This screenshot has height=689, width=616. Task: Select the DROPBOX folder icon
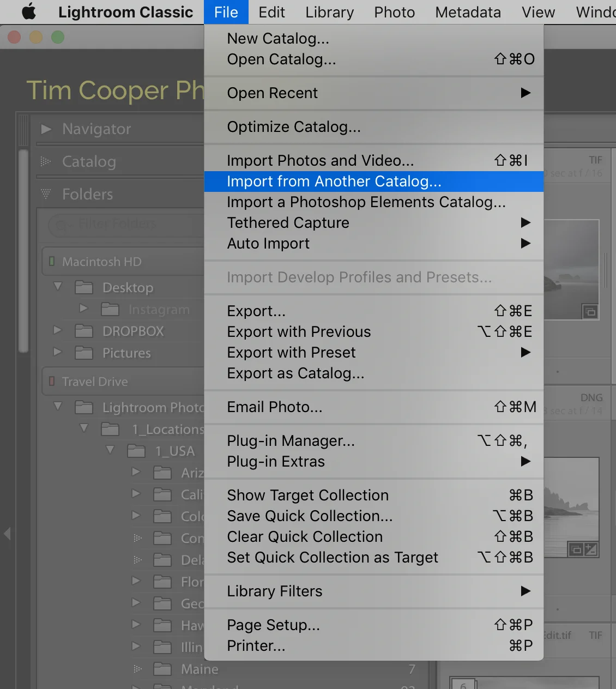coord(84,331)
